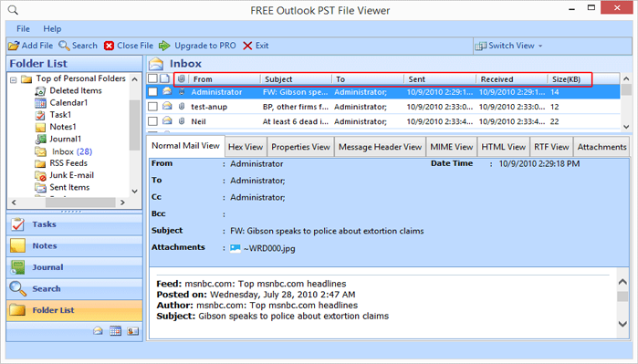This screenshot has width=638, height=364.
Task: Click the calendar shortcut icon under the navigation pane
Action: (116, 331)
